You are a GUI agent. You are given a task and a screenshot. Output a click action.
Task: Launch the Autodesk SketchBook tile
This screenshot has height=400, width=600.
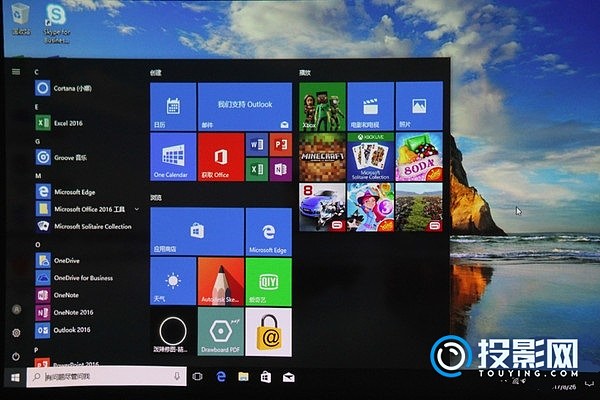pyautogui.click(x=221, y=282)
